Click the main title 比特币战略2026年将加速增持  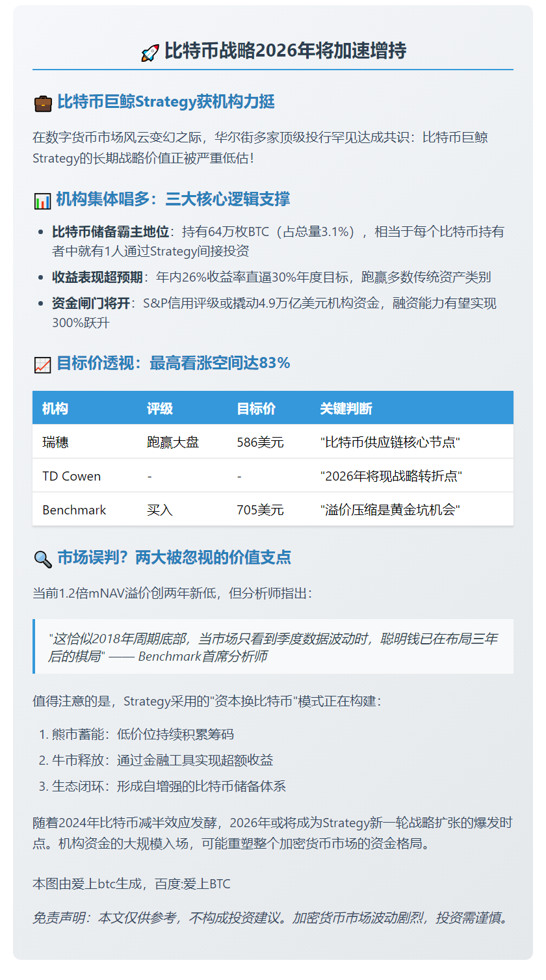pyautogui.click(x=285, y=51)
